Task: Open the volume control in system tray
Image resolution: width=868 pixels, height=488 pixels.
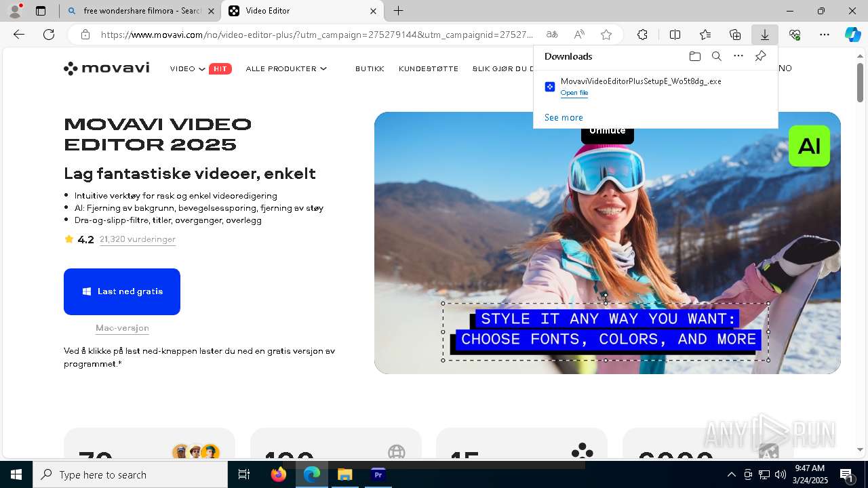Action: pos(781,474)
